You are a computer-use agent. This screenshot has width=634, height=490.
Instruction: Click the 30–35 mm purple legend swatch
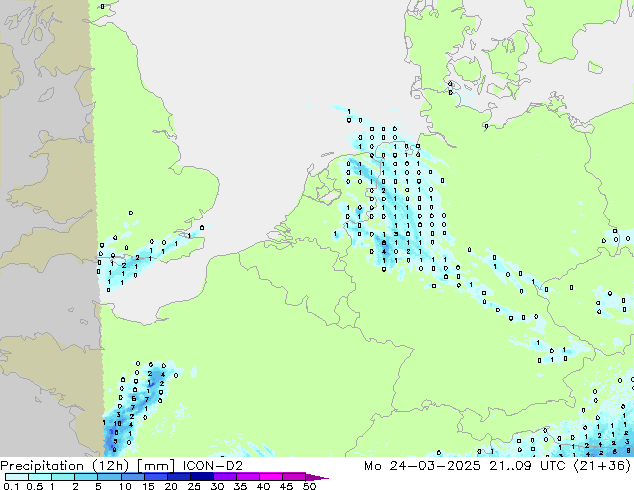click(224, 477)
